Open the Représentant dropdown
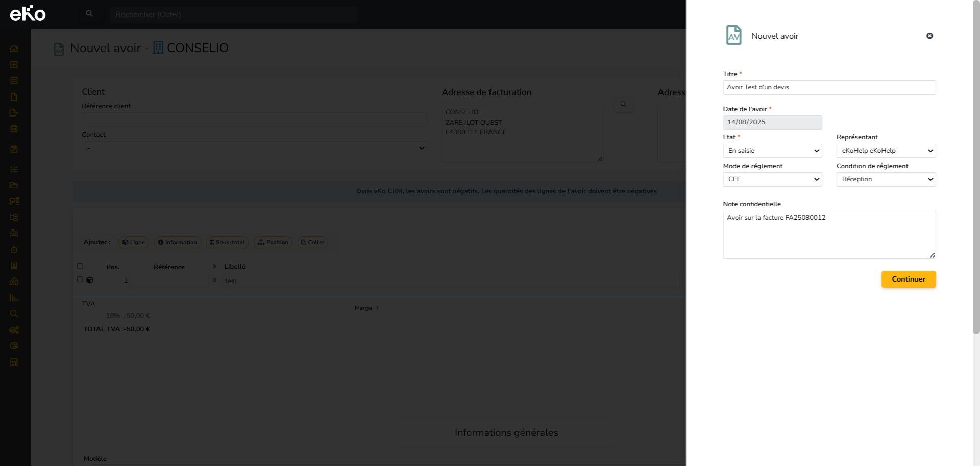This screenshot has height=466, width=980. (x=886, y=151)
